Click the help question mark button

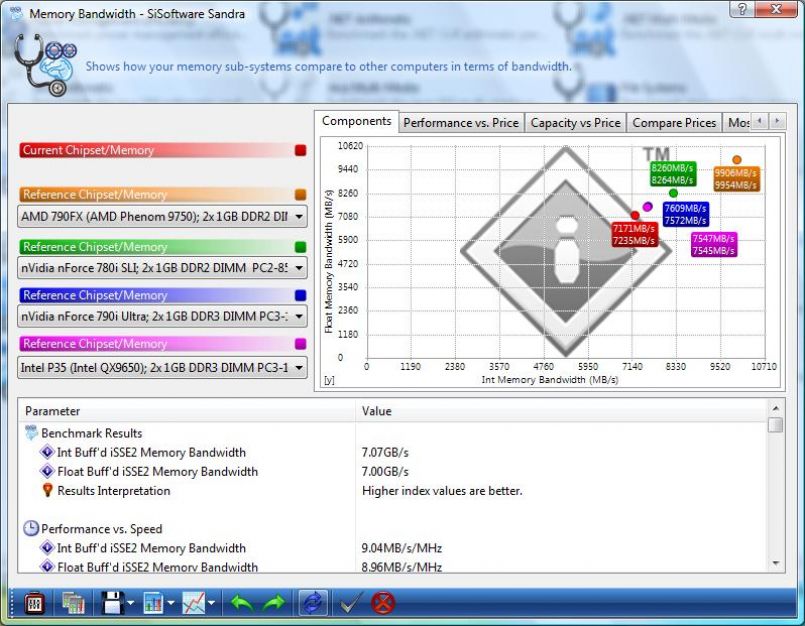point(743,9)
